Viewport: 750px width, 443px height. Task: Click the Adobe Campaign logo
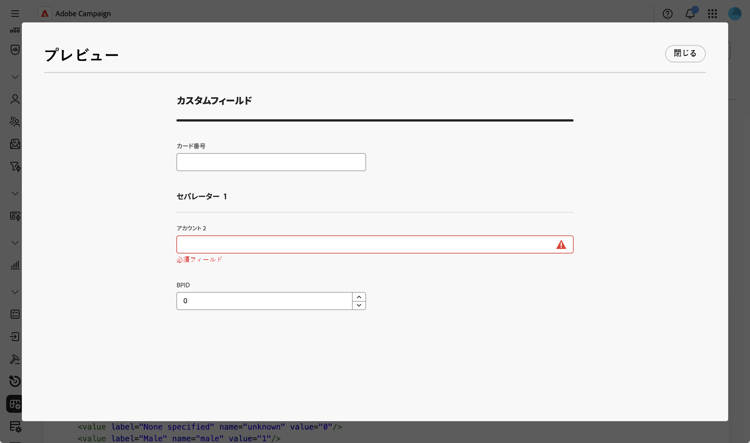pos(44,13)
